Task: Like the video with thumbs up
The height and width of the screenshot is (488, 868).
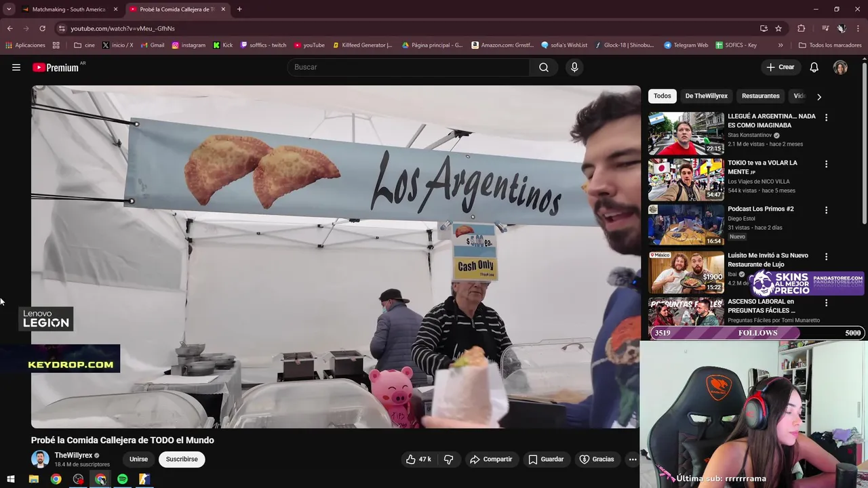Action: click(418, 460)
